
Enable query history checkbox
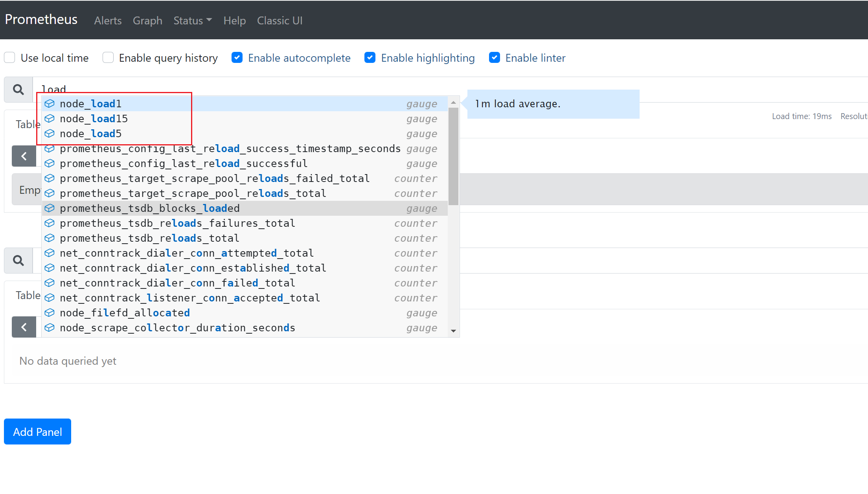click(x=108, y=58)
